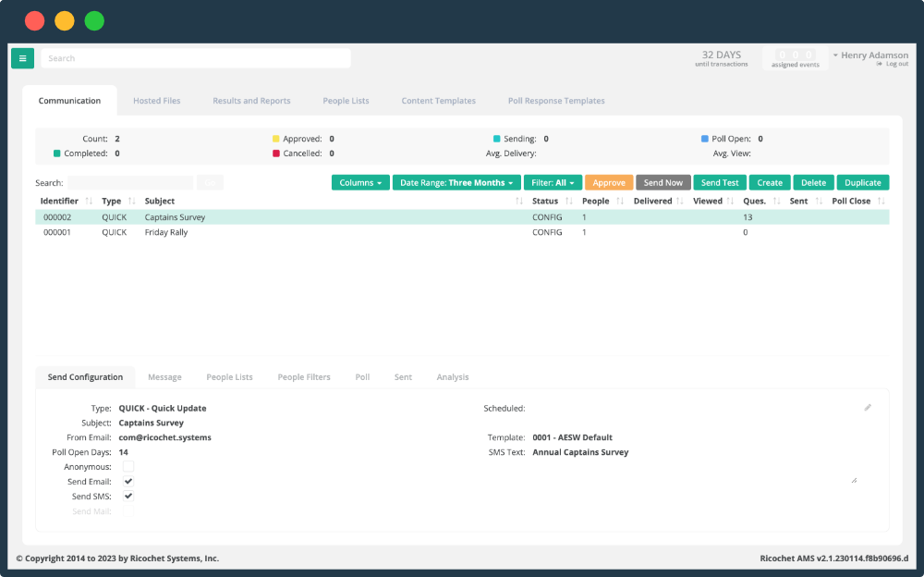Open the Columns dropdown
Screen dimensions: 924x577
(360, 183)
